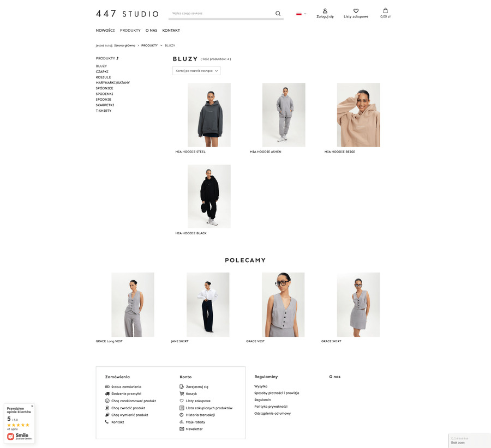Viewport: 491px width, 448px height.
Task: Open the Regulamin link in footer
Action: (x=262, y=400)
